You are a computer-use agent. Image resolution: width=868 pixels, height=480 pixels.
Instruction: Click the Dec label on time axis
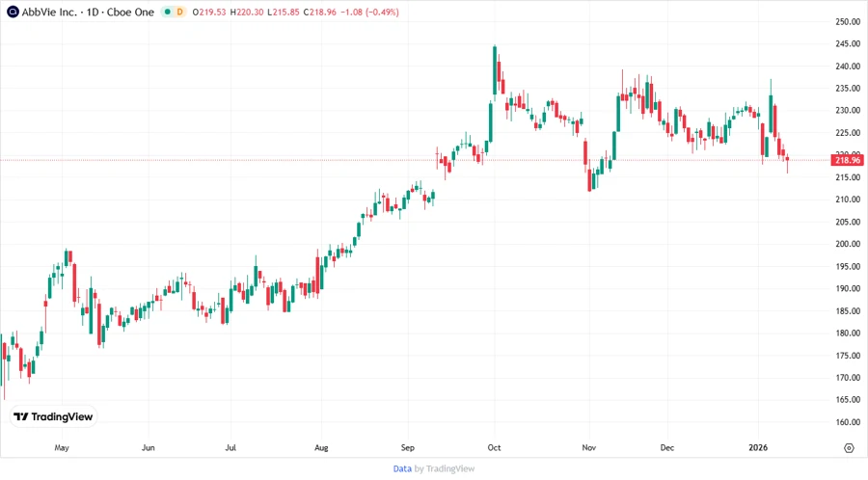[x=667, y=447]
